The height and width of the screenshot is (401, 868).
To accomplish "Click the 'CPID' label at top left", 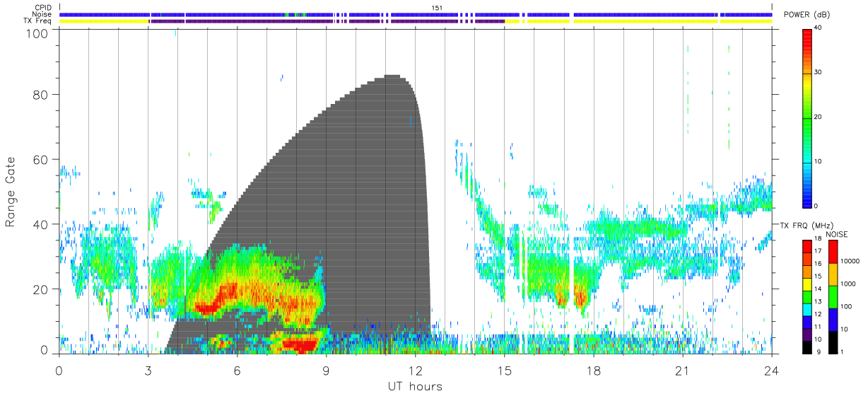I will 42,8.
